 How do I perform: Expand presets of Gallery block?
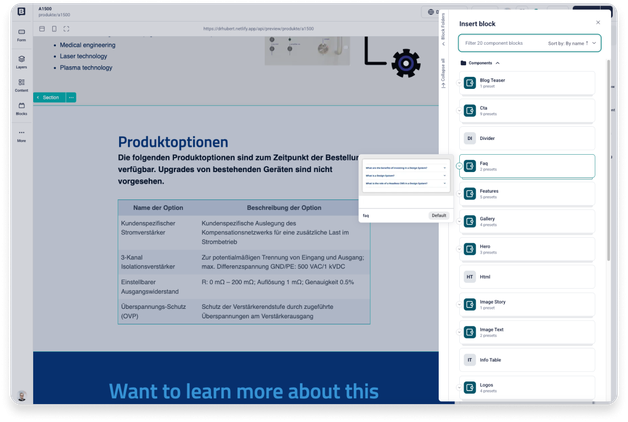(459, 221)
